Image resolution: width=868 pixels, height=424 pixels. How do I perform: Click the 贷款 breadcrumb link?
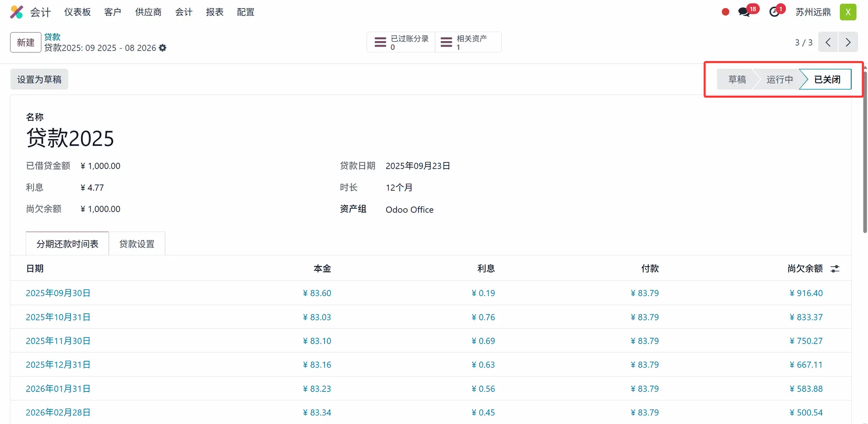point(52,37)
